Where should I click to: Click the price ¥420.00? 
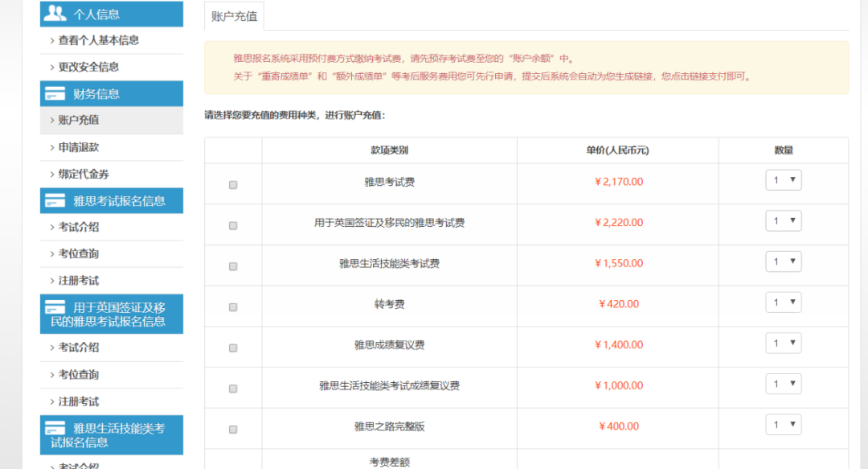[x=619, y=304]
